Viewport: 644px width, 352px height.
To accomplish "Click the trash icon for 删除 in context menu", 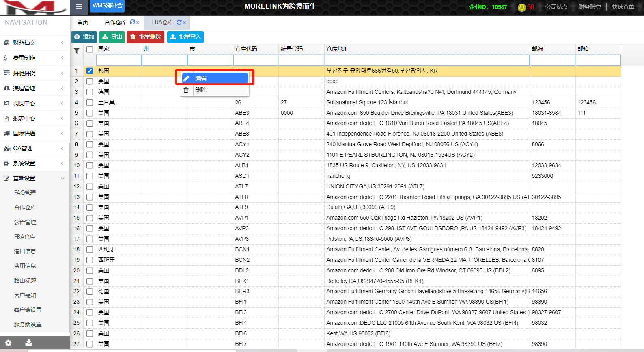I will 186,90.
